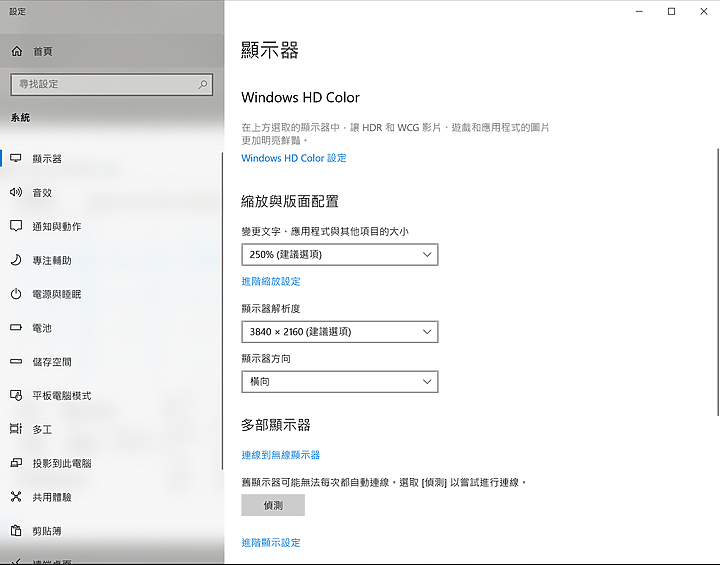The height and width of the screenshot is (565, 720).
Task: Open the 橫向 orientation dropdown
Action: pyautogui.click(x=340, y=382)
